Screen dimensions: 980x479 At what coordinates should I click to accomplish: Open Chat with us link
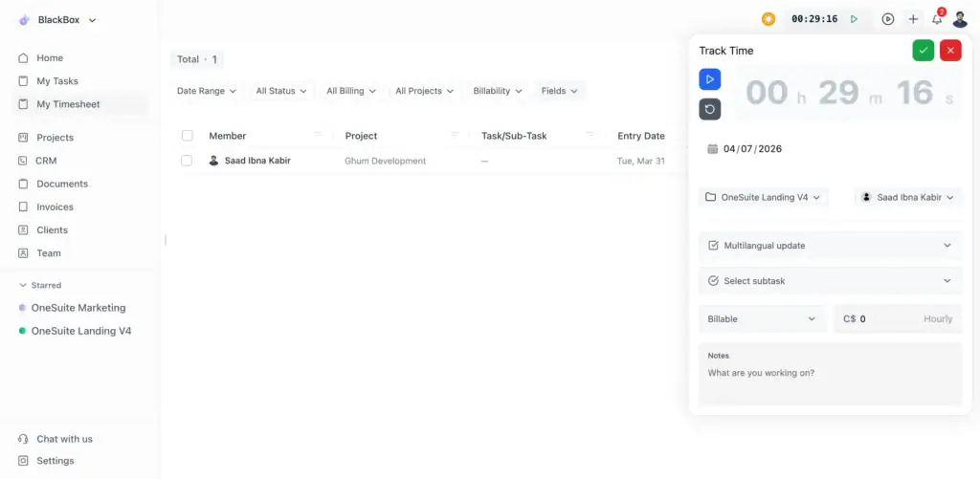[x=64, y=439]
